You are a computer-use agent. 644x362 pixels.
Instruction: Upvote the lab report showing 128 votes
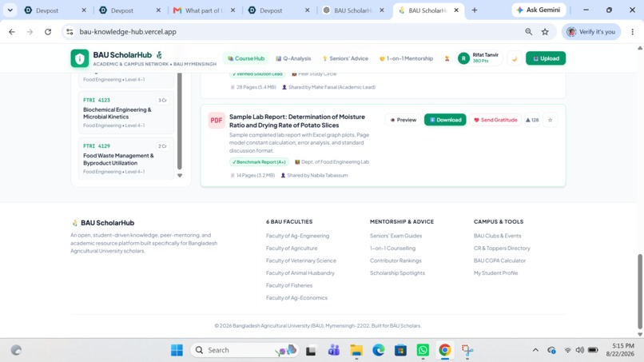(x=532, y=120)
